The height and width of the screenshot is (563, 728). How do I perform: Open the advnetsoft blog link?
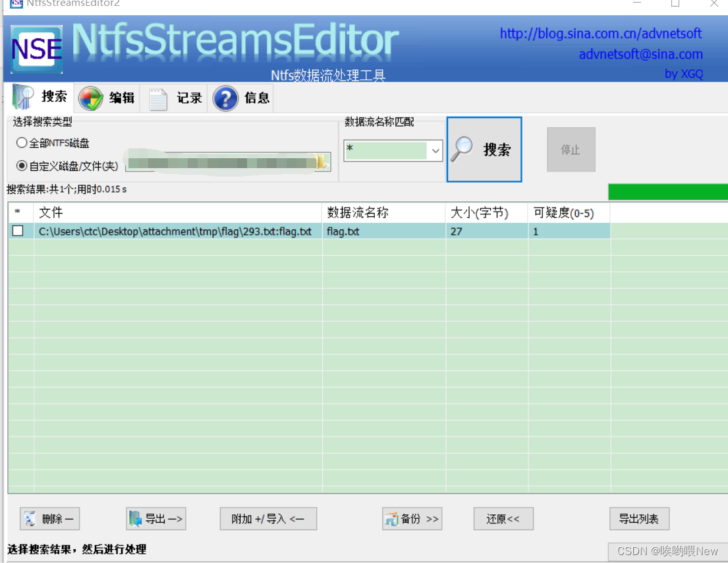pos(600,34)
